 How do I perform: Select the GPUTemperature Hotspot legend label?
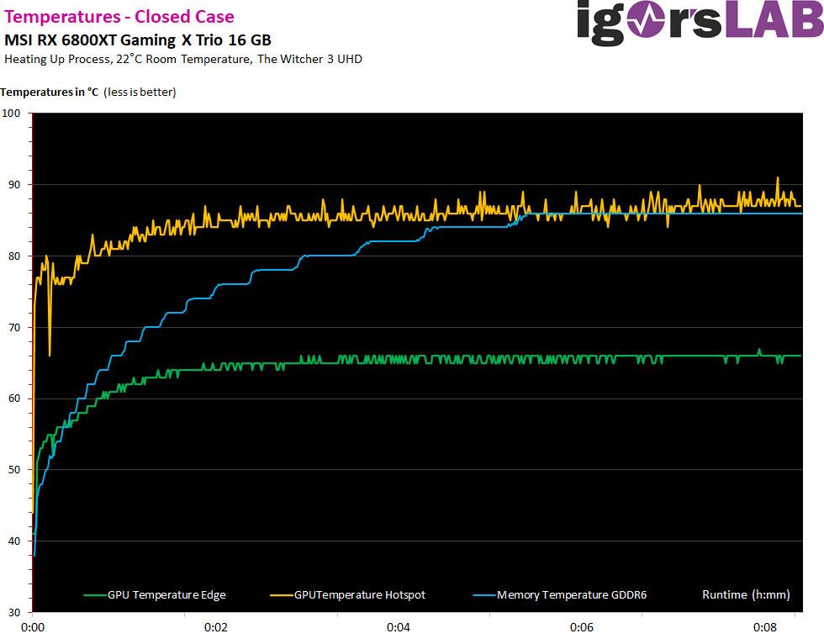coord(359,595)
